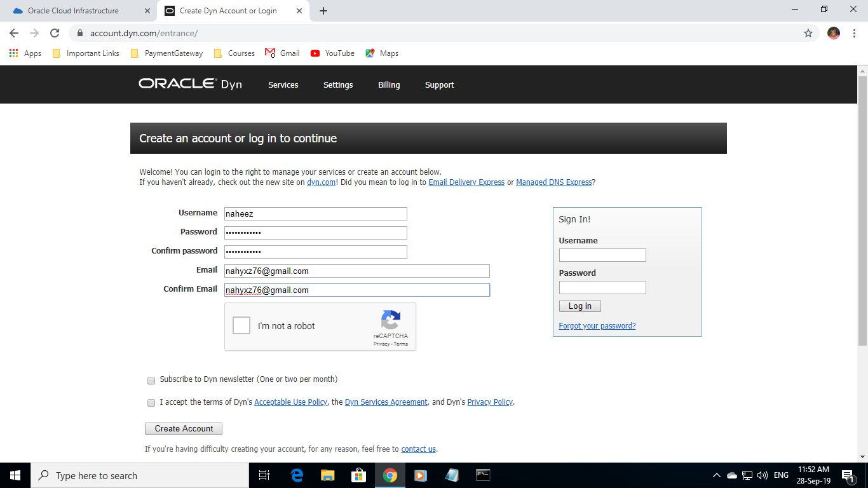
Task: Click the reCAPTCHA Privacy link
Action: [x=381, y=344]
